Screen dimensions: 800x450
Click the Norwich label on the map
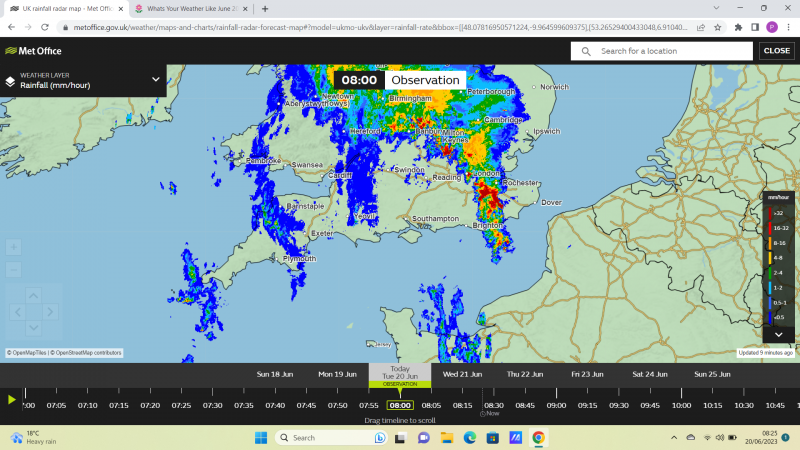point(554,87)
